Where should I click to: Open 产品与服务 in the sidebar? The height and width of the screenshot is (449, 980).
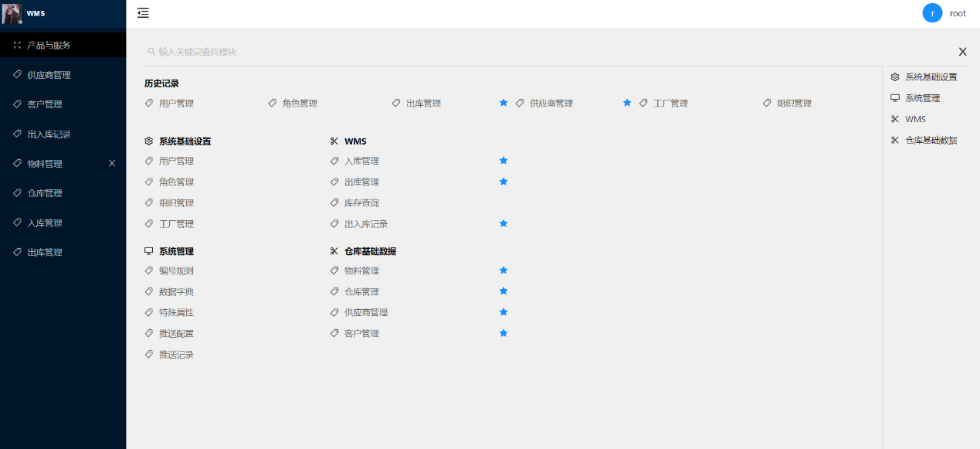(49, 46)
